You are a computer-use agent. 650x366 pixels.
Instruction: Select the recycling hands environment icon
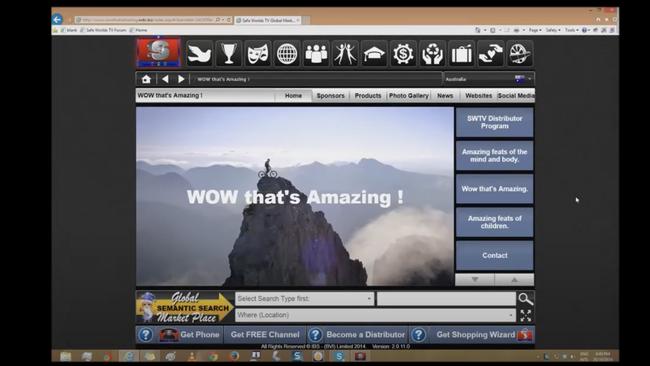point(432,53)
